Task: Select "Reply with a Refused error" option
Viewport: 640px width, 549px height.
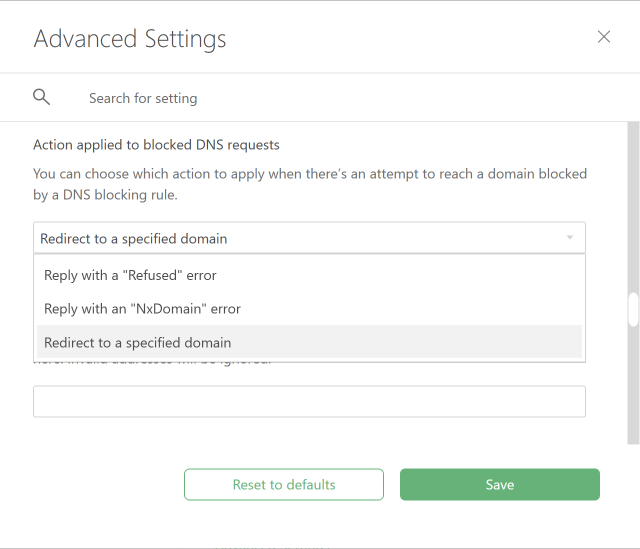Action: pos(130,275)
